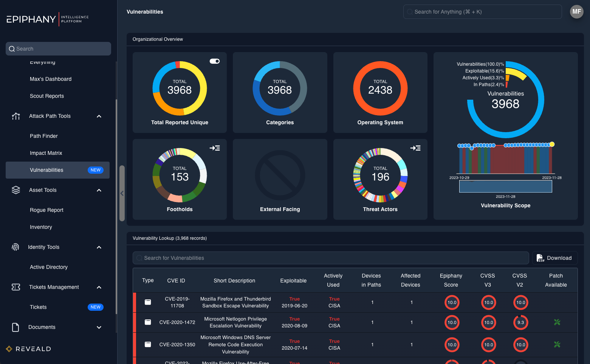This screenshot has height=364, width=590.
Task: Open Max's Dashboard from the sidebar
Action: tap(50, 79)
